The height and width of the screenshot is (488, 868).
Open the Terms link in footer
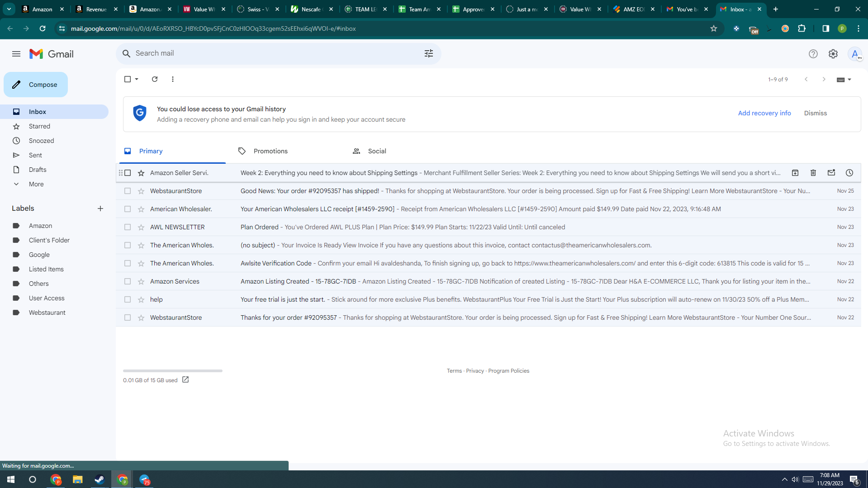[454, 371]
